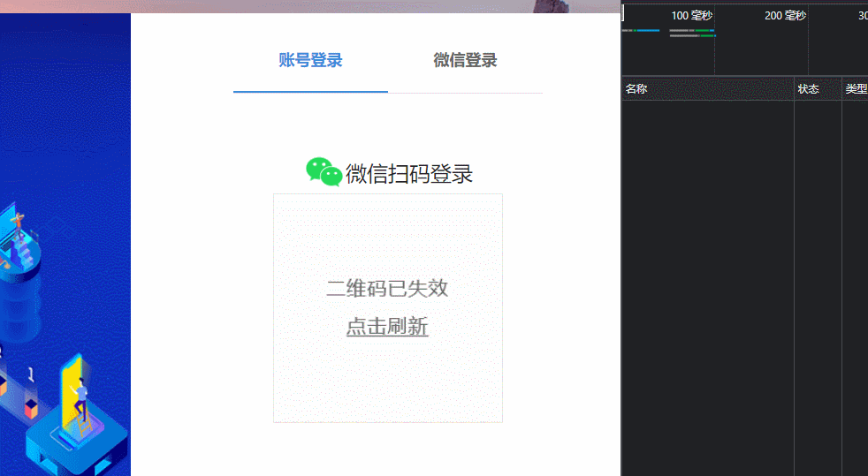Viewport: 868px width, 476px height.
Task: Click the small orange cube in the illustration
Action: [32, 409]
